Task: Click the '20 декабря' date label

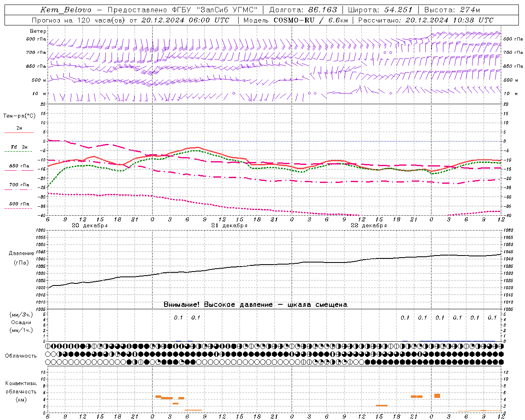Action: (x=90, y=226)
